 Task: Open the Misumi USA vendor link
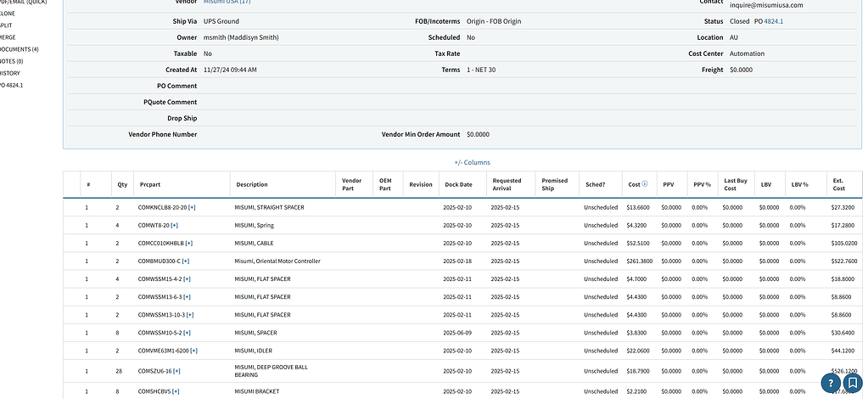(227, 3)
